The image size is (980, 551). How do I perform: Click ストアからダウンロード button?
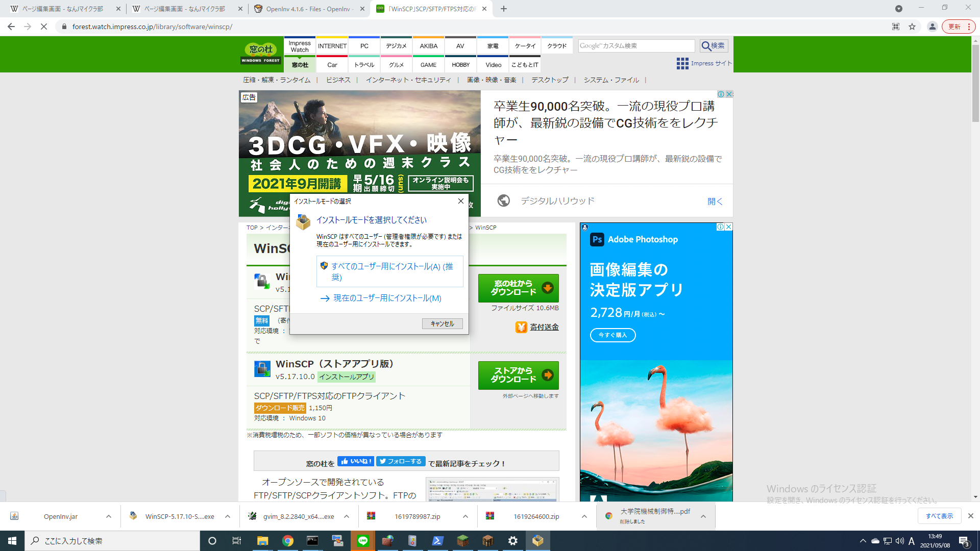click(x=519, y=375)
